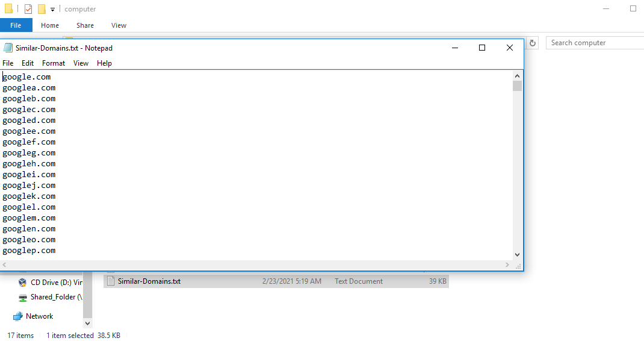This screenshot has width=644, height=341.
Task: Click the line googleb.com
Action: tap(29, 99)
